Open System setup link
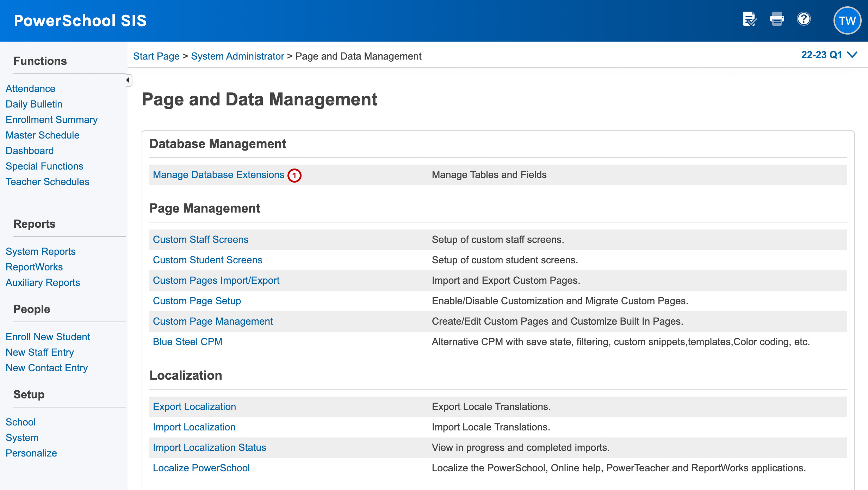Image resolution: width=868 pixels, height=490 pixels. click(x=22, y=437)
